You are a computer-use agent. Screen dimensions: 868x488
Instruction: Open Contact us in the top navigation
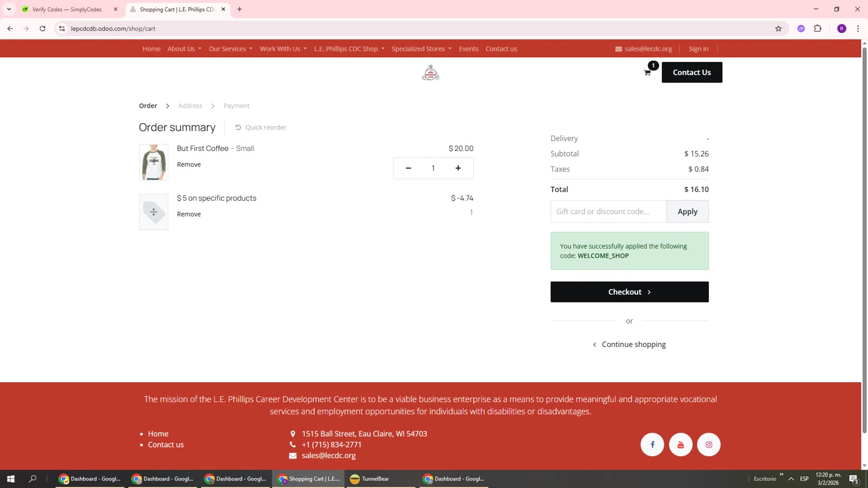tap(501, 49)
